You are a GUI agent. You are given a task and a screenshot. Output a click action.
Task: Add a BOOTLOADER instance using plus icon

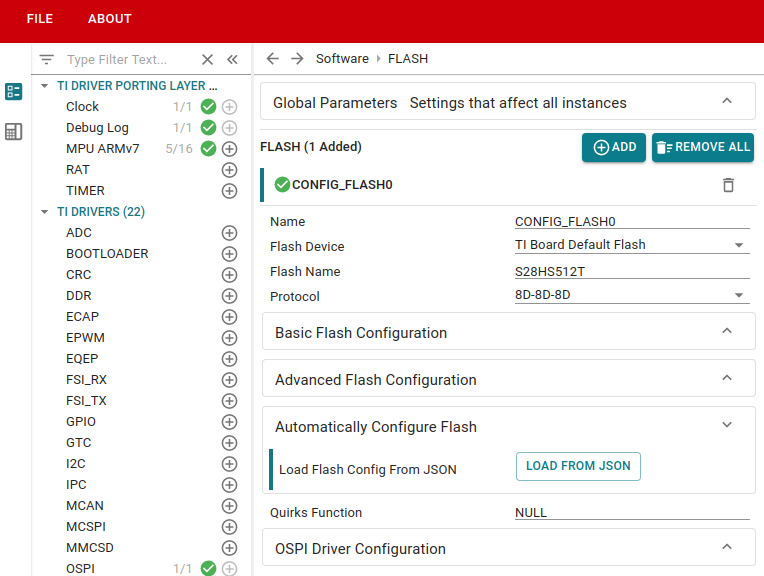229,254
